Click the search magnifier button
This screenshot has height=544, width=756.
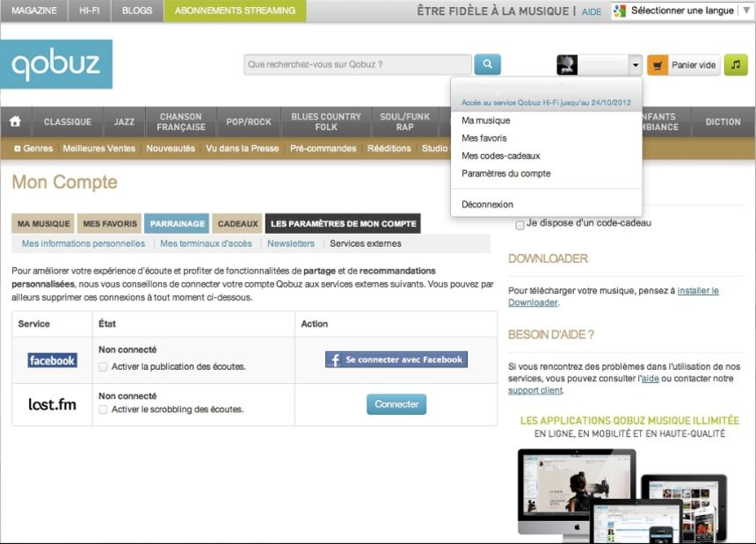pyautogui.click(x=487, y=64)
